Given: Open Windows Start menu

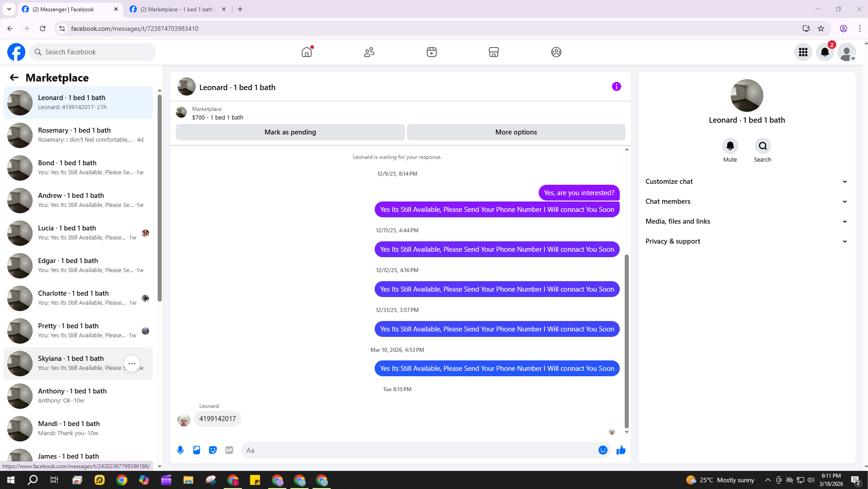Looking at the screenshot, I should click(11, 480).
